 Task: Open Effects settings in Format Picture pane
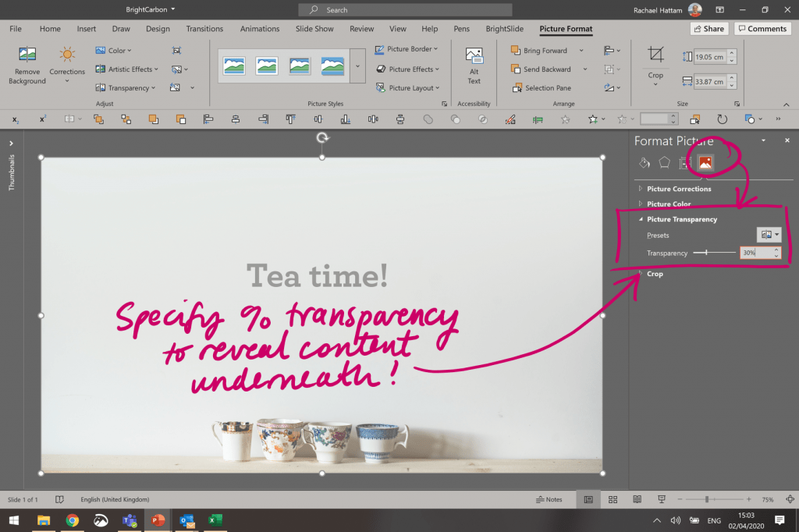(663, 162)
